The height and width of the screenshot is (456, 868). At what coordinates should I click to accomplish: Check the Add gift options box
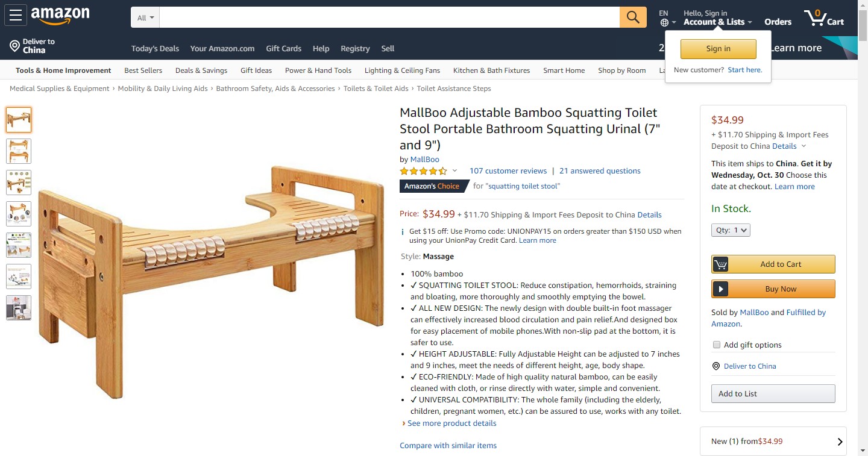tap(717, 345)
